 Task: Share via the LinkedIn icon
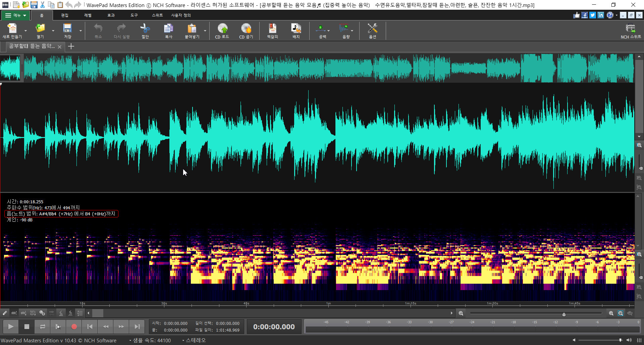[601, 15]
